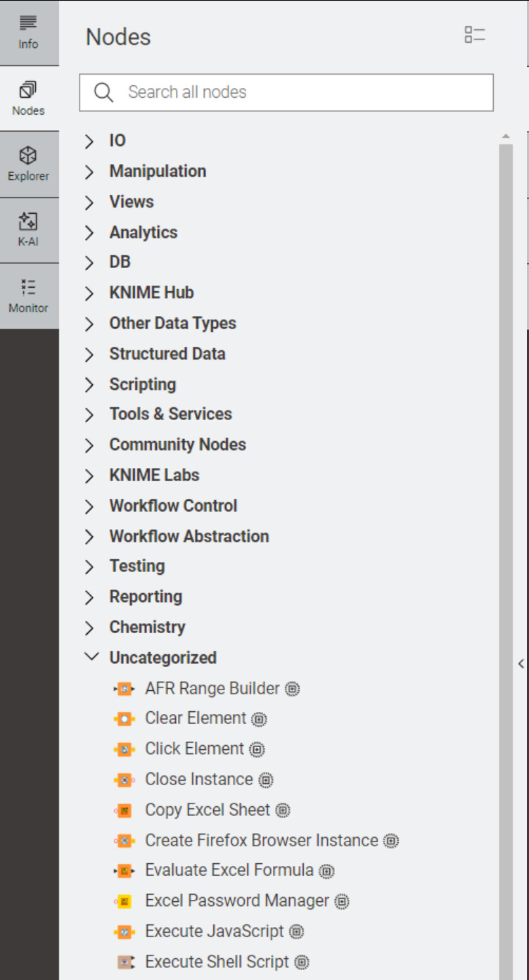Image resolution: width=529 pixels, height=980 pixels.
Task: Switch to the Explorer sidebar tab
Action: pyautogui.click(x=29, y=165)
